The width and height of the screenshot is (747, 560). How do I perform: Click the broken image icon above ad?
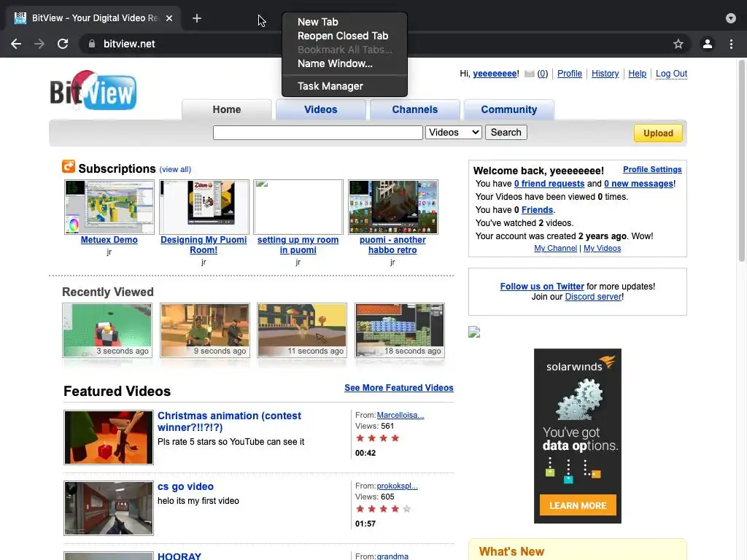pos(474,332)
